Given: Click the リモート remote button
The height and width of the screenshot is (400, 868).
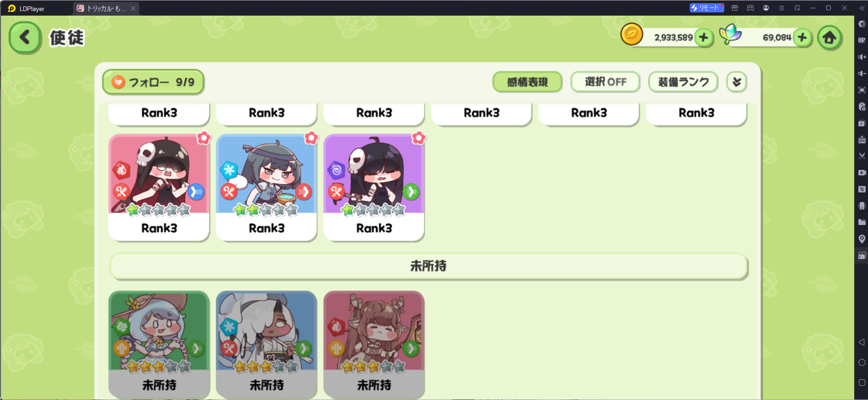Looking at the screenshot, I should pos(707,8).
